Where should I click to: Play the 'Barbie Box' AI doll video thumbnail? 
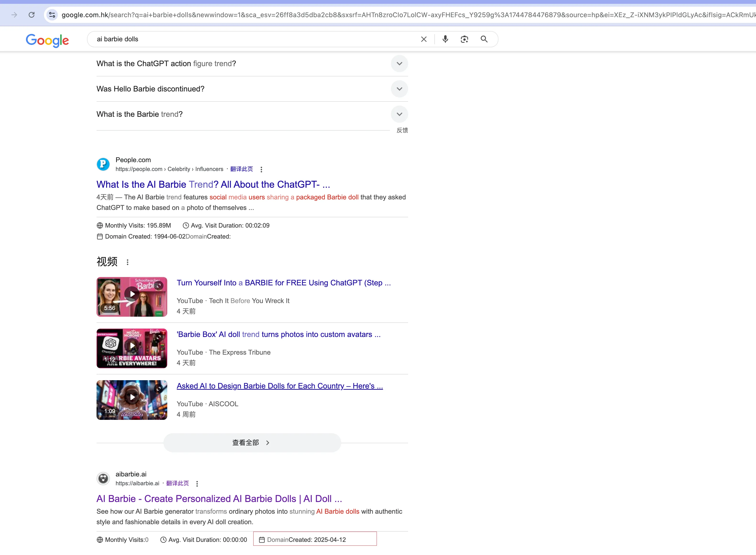(x=132, y=348)
